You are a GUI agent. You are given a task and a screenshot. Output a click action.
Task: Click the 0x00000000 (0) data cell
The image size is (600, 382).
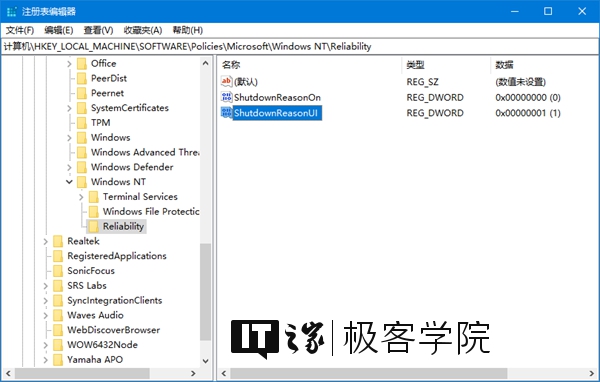528,98
